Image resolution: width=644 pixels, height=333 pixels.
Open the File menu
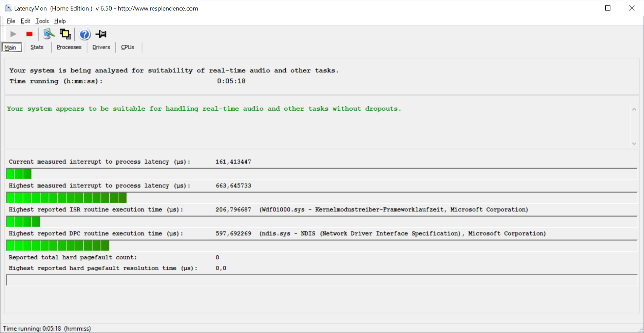(x=11, y=21)
